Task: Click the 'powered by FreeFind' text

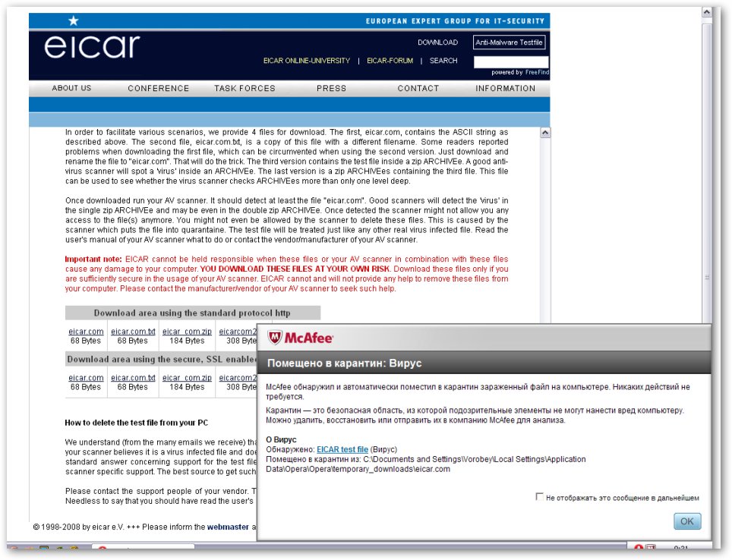Action: click(x=520, y=72)
